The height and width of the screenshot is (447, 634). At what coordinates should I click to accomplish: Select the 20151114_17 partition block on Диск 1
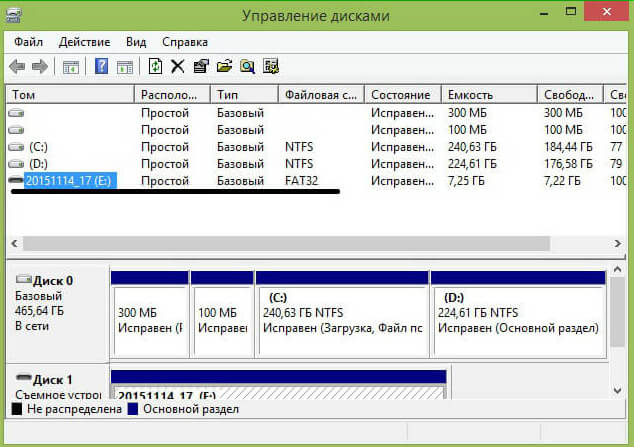point(279,385)
